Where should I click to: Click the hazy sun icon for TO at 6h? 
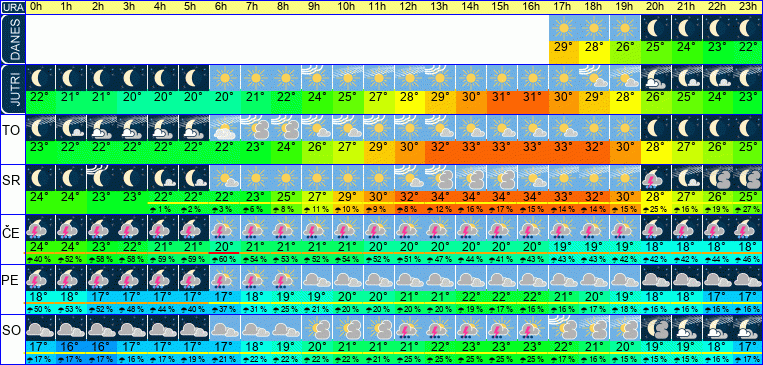pyautogui.click(x=225, y=128)
